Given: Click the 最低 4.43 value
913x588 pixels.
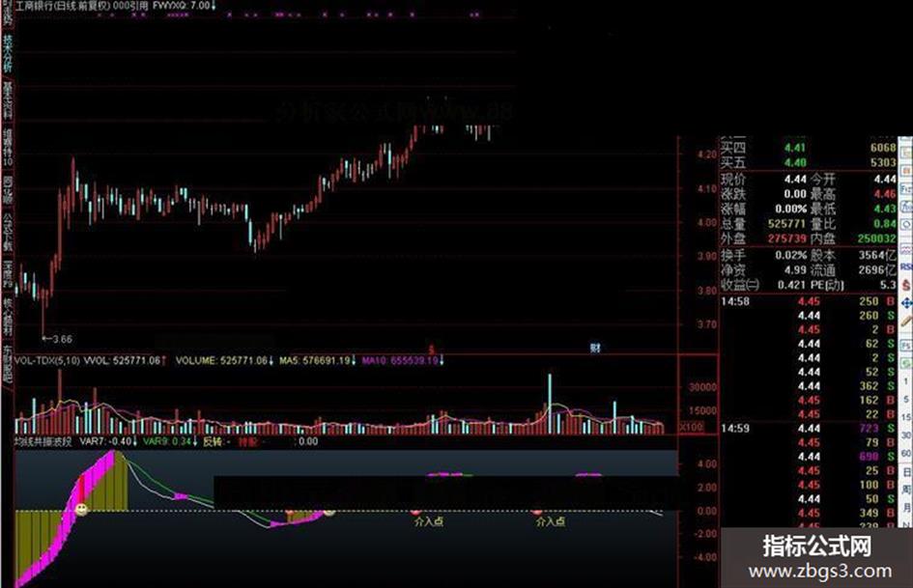Looking at the screenshot, I should 884,209.
